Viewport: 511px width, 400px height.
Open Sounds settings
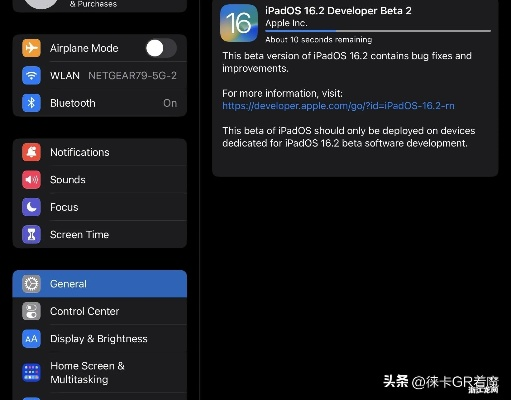point(100,180)
